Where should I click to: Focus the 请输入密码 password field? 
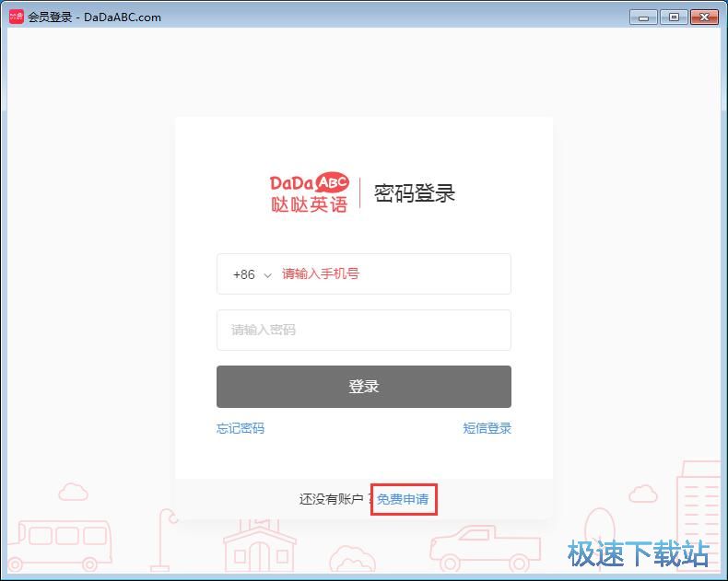(x=364, y=330)
